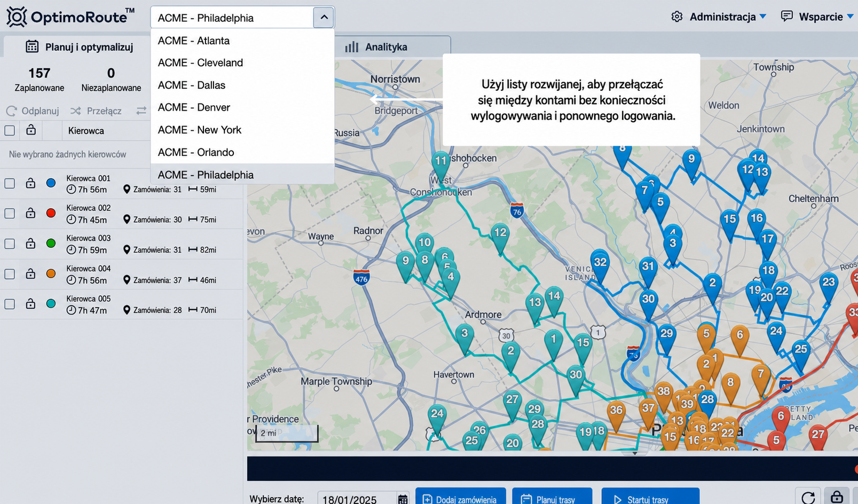Click teal map pin 12 on the map

coord(500,238)
